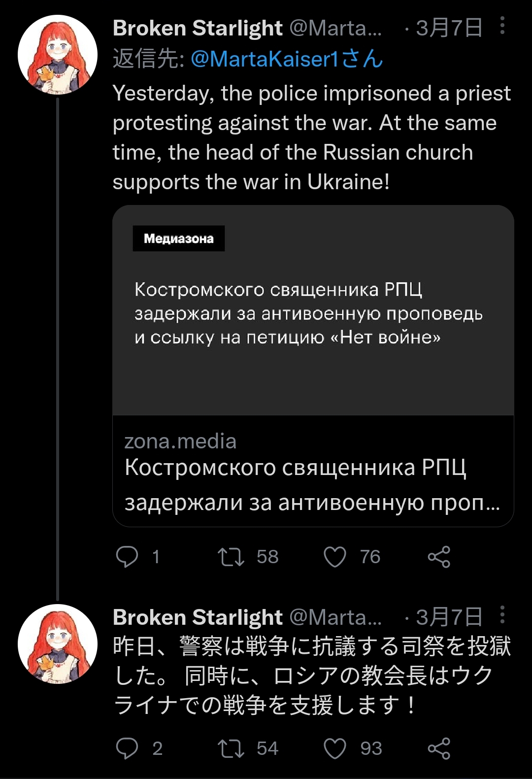
Task: Tap the Медиазона article preview image
Action: pyautogui.click(x=313, y=310)
